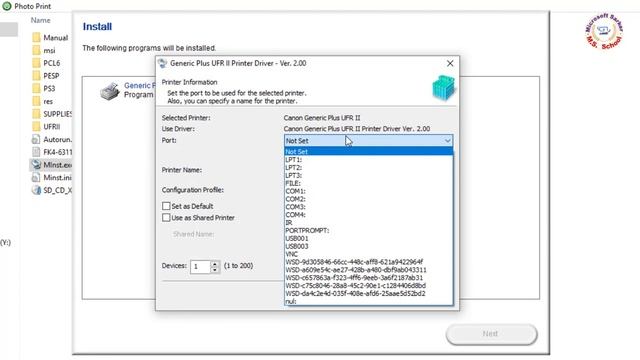
Task: Decrease the Devices count stepper
Action: (215, 270)
